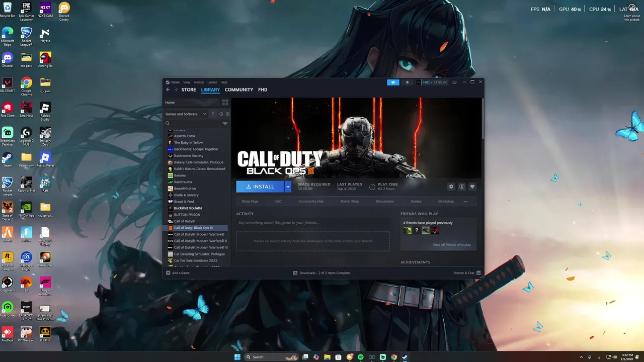Open Downloads status at the bottom
This screenshot has width=644, height=362.
[321, 273]
